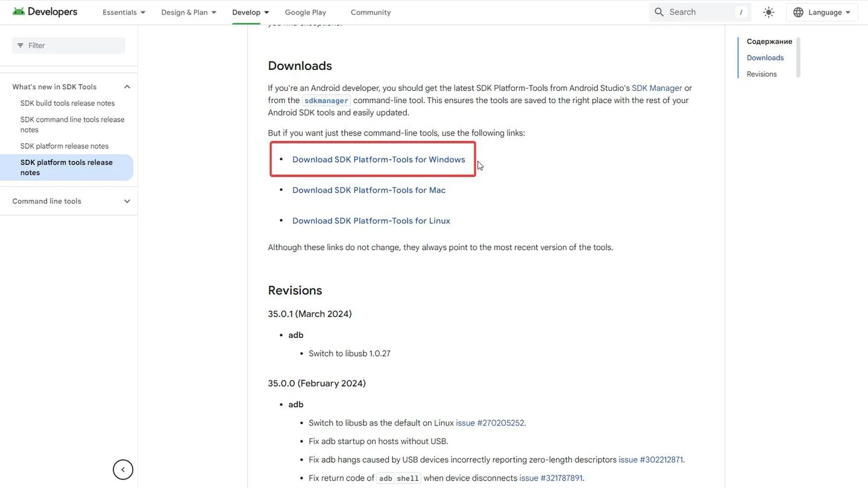Go to Google Play tab
The height and width of the screenshot is (488, 868).
tap(306, 12)
